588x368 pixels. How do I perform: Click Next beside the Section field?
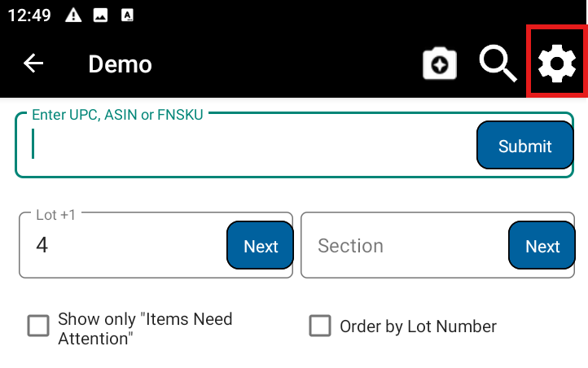(542, 246)
